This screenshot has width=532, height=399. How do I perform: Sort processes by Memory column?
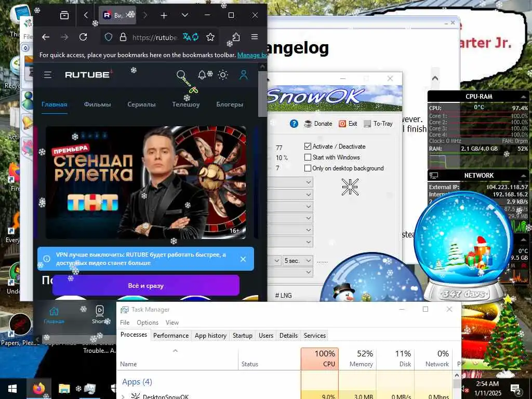pos(357,358)
